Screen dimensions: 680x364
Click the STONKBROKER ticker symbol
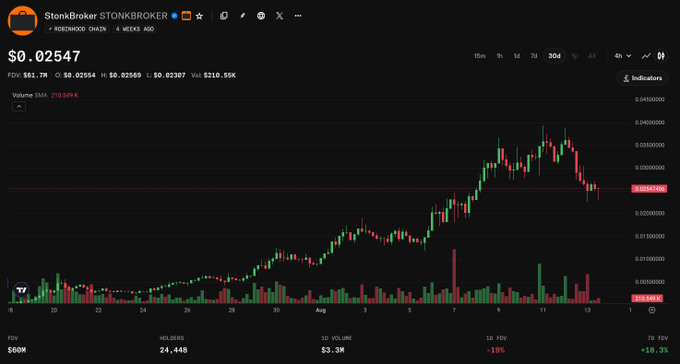click(134, 16)
